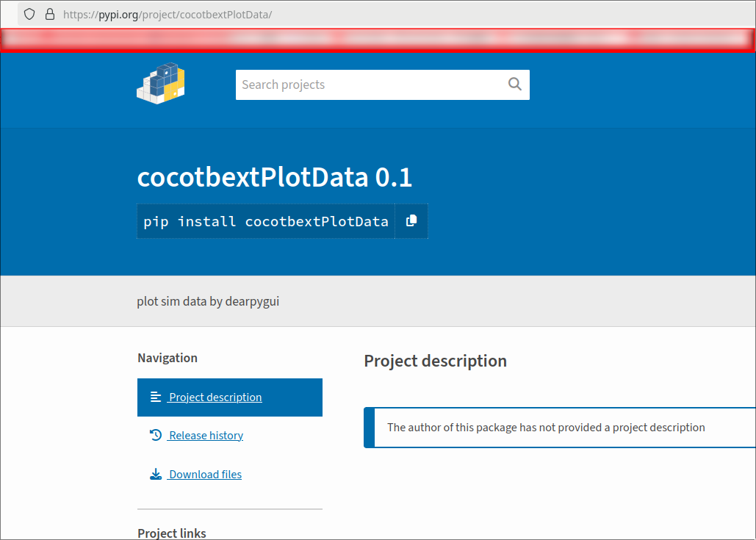Click the search magnifier icon
Image resolution: width=756 pixels, height=540 pixels.
tap(514, 84)
